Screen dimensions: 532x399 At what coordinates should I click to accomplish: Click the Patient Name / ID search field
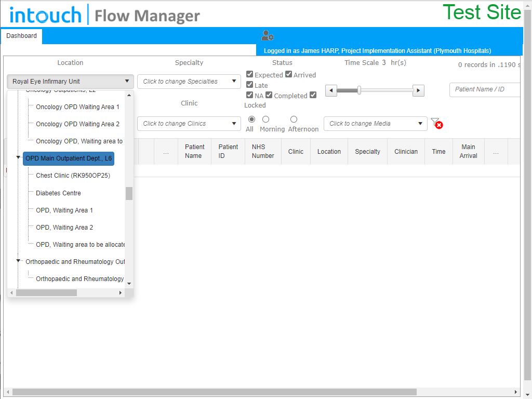tap(485, 89)
